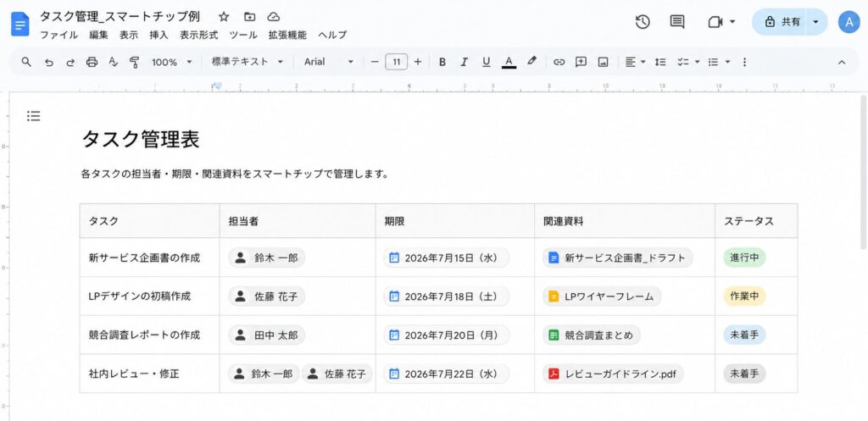Open the ヘルプ menu
This screenshot has width=868, height=421.
click(332, 35)
